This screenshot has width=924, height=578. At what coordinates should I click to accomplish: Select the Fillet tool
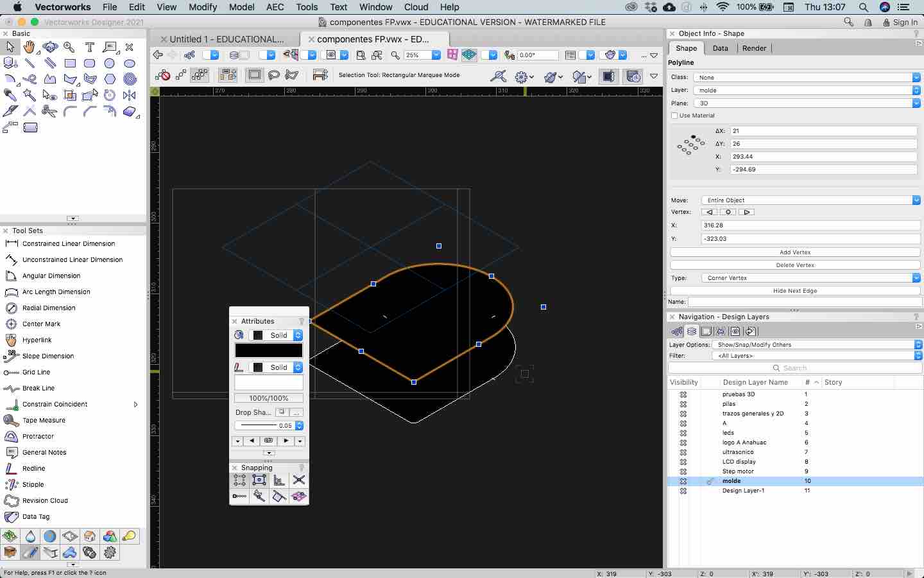[70, 111]
